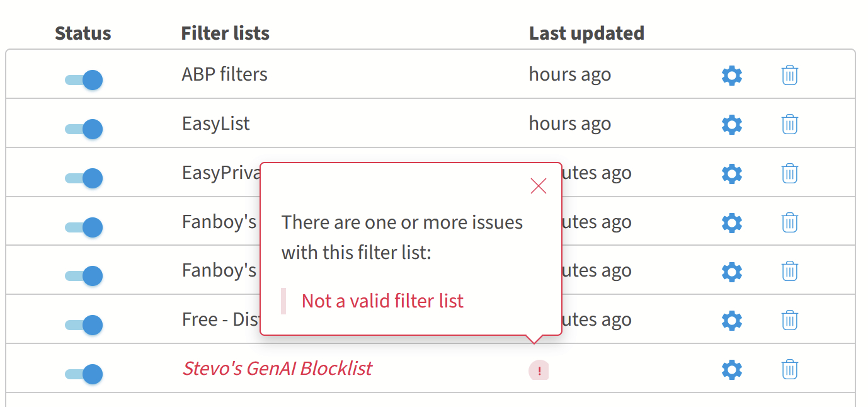
Task: Remove Stevo's GenAI Blocklist with trash icon
Action: (x=789, y=369)
